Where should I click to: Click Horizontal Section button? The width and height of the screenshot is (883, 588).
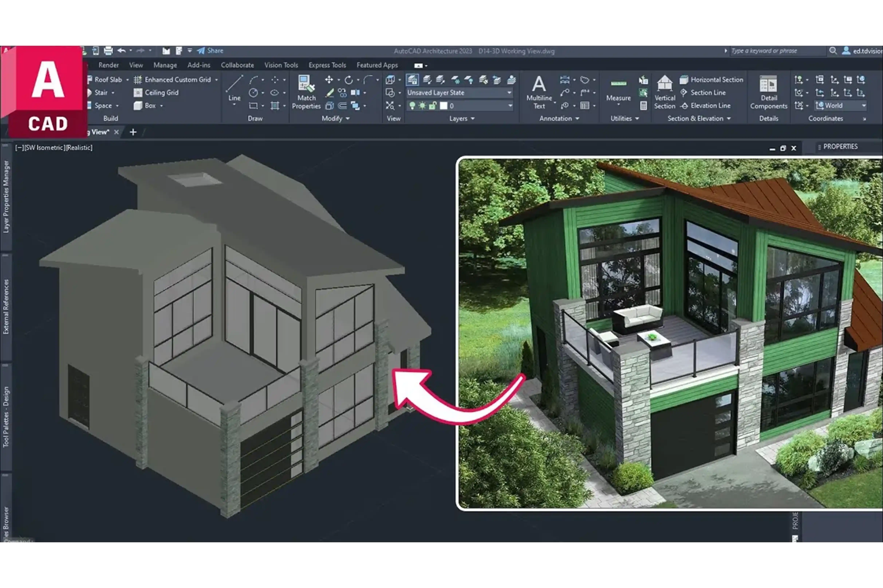[x=711, y=80]
